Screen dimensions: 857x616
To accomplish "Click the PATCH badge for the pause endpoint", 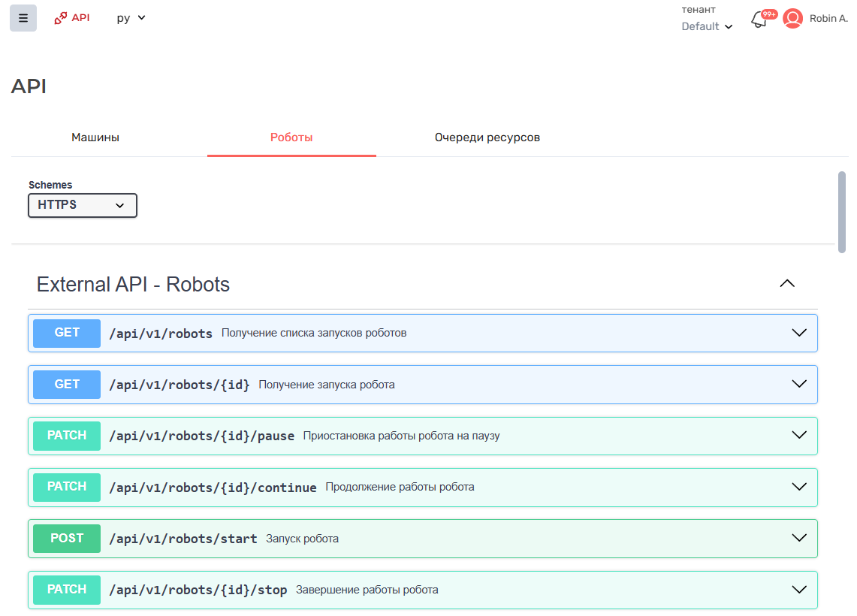I will tap(67, 436).
